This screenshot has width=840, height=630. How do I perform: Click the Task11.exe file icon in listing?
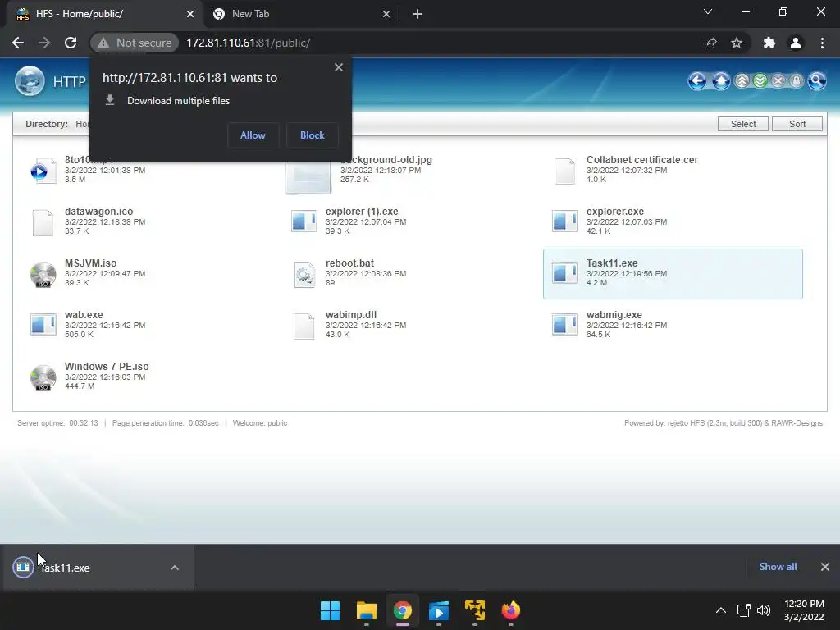click(564, 272)
